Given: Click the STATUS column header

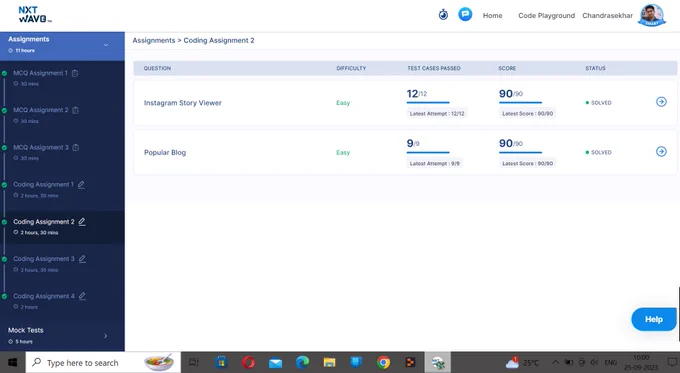Looking at the screenshot, I should click(595, 69).
